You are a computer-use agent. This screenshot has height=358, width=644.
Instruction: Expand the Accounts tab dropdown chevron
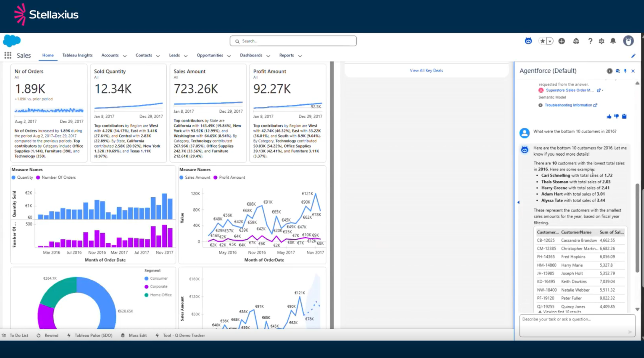[124, 56]
